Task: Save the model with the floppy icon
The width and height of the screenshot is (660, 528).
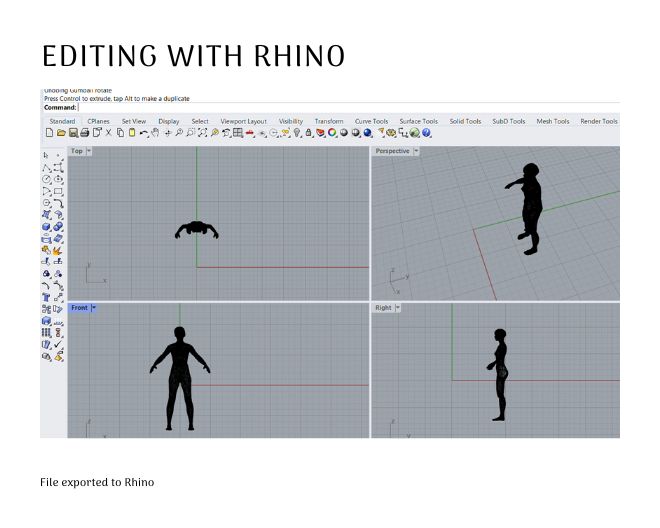Action: (73, 133)
